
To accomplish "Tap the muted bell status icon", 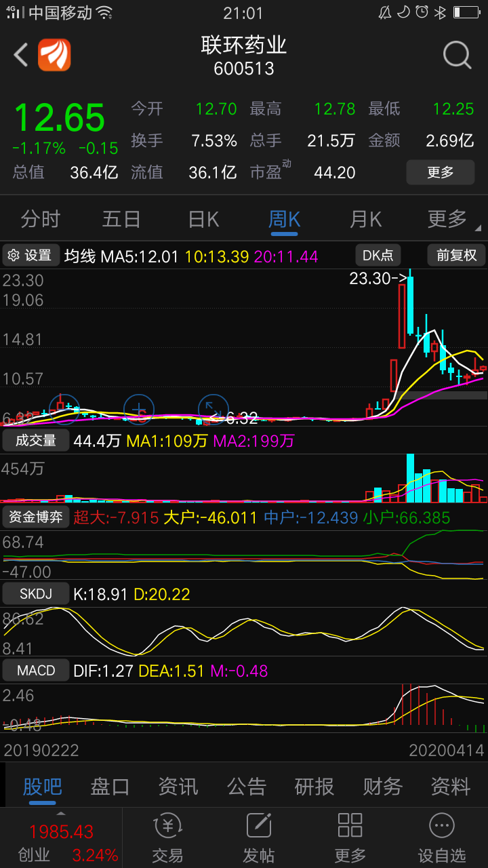I will 385,12.
